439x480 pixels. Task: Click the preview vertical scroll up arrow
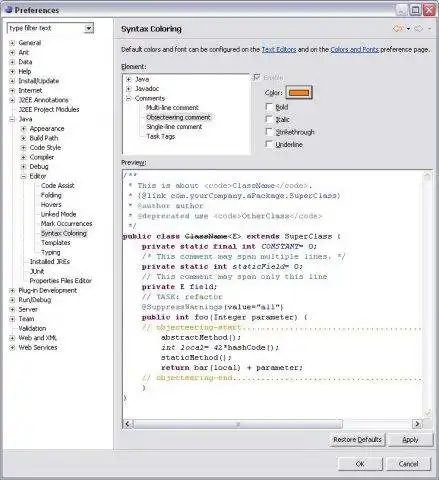(x=428, y=176)
